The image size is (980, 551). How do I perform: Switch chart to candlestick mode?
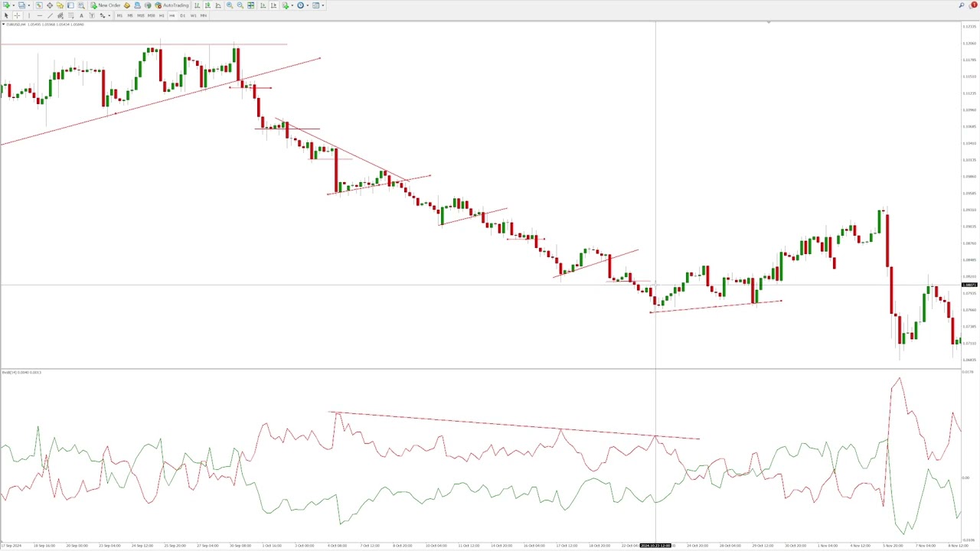pos(207,5)
